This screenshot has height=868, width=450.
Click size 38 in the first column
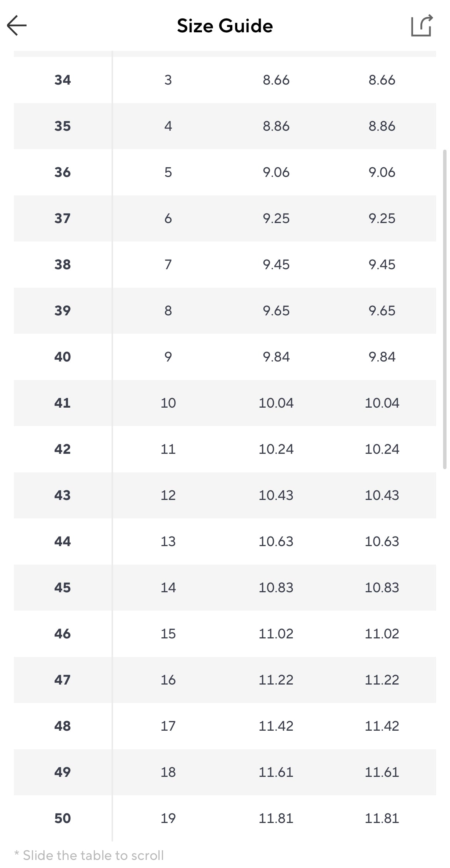(63, 265)
